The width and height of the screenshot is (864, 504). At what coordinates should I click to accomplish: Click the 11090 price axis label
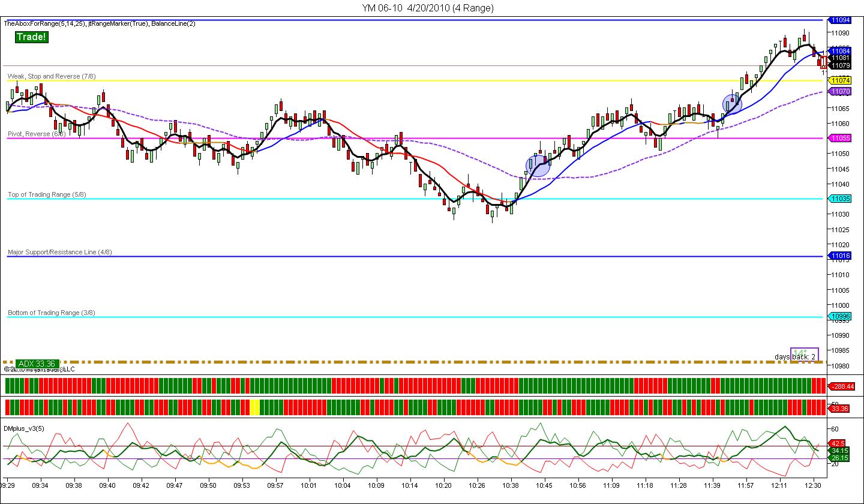tap(840, 33)
